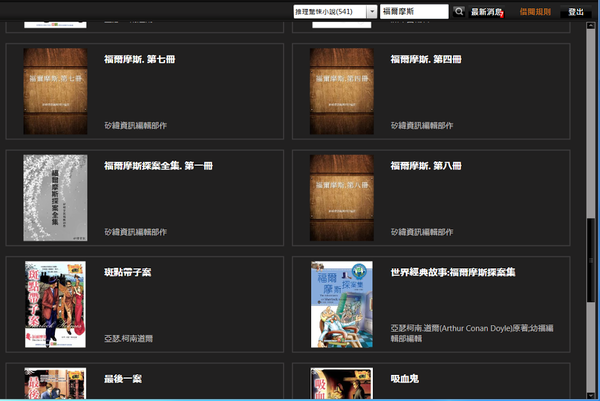Click the 斑點帶子案 title text
This screenshot has height=401, width=600.
click(x=127, y=272)
